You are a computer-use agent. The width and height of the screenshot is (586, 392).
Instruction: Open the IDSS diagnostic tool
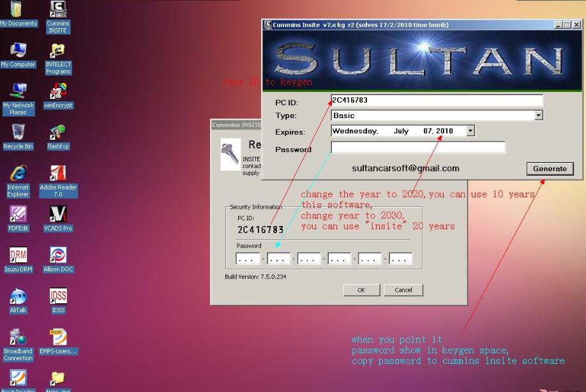click(x=58, y=296)
